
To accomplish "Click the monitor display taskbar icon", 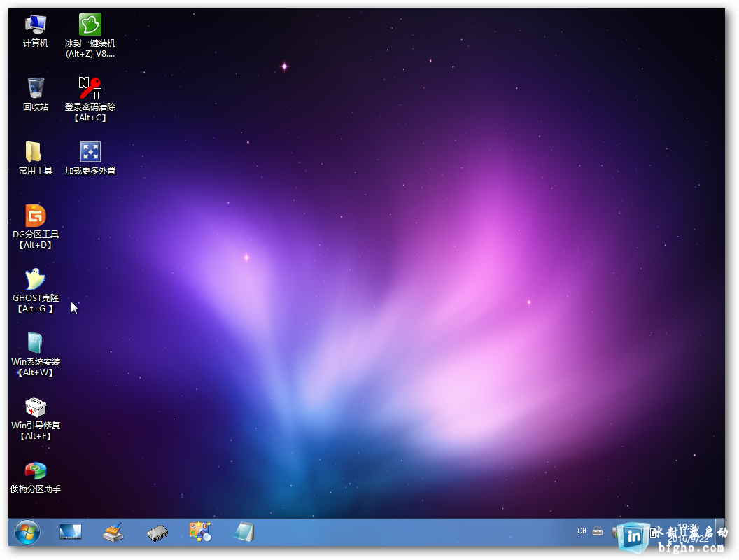I will tap(71, 533).
